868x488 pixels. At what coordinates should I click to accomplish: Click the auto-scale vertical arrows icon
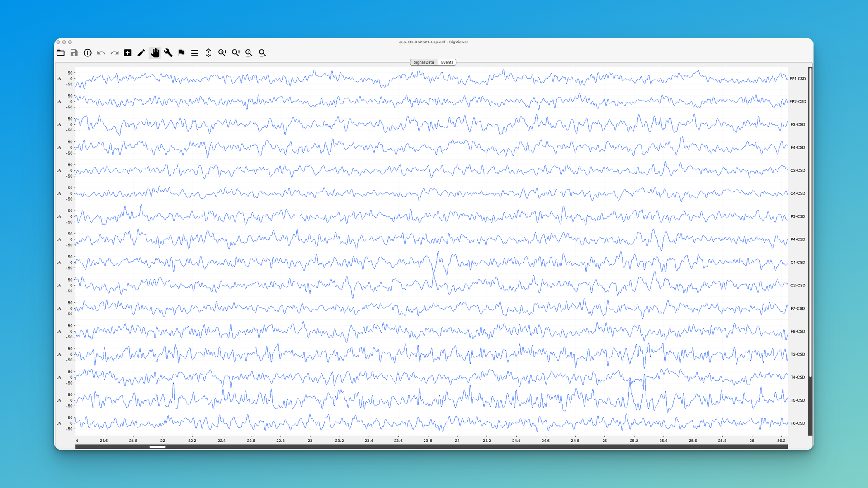208,53
